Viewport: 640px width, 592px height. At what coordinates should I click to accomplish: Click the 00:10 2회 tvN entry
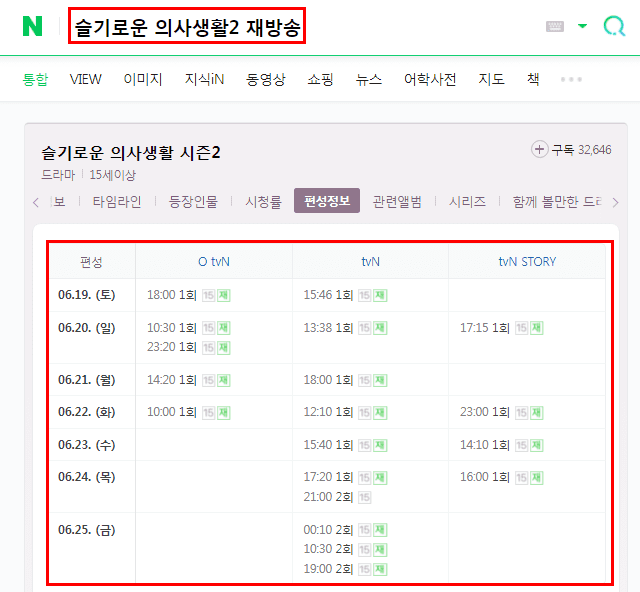(328, 530)
